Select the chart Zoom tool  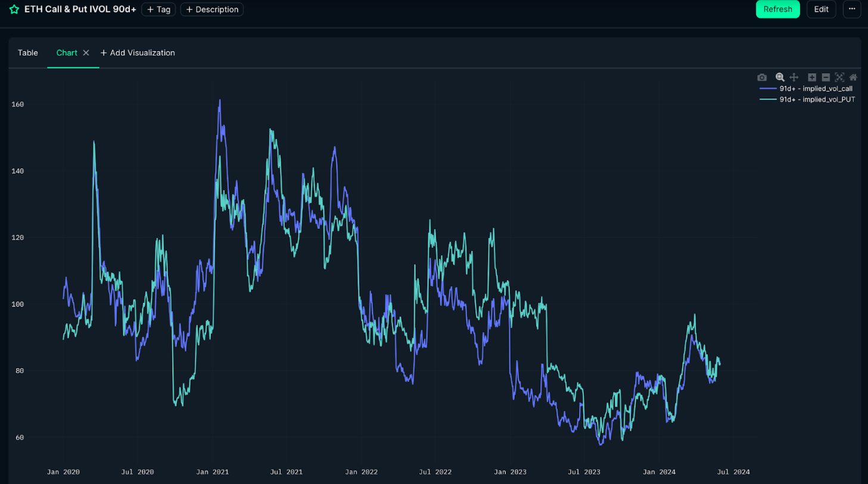(780, 77)
